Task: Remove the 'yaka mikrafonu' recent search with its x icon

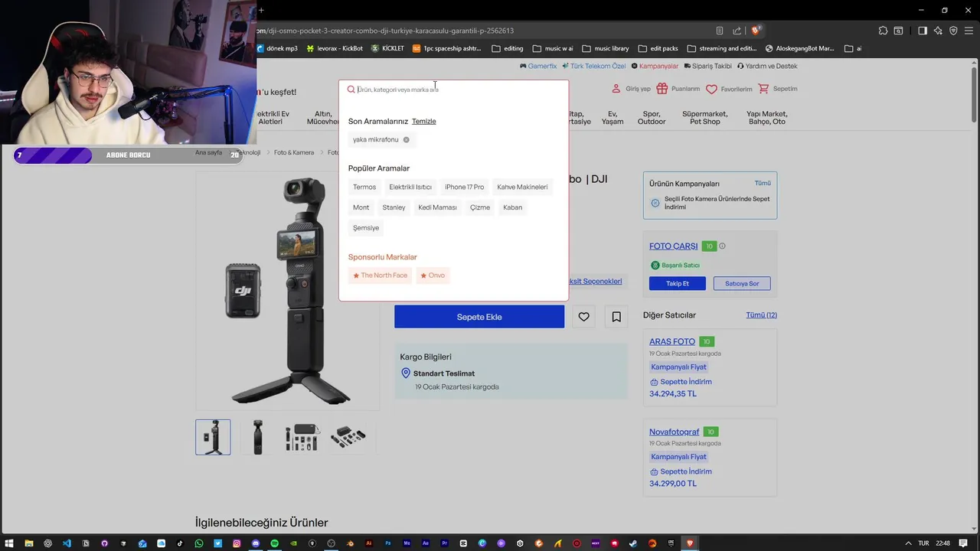Action: click(406, 140)
